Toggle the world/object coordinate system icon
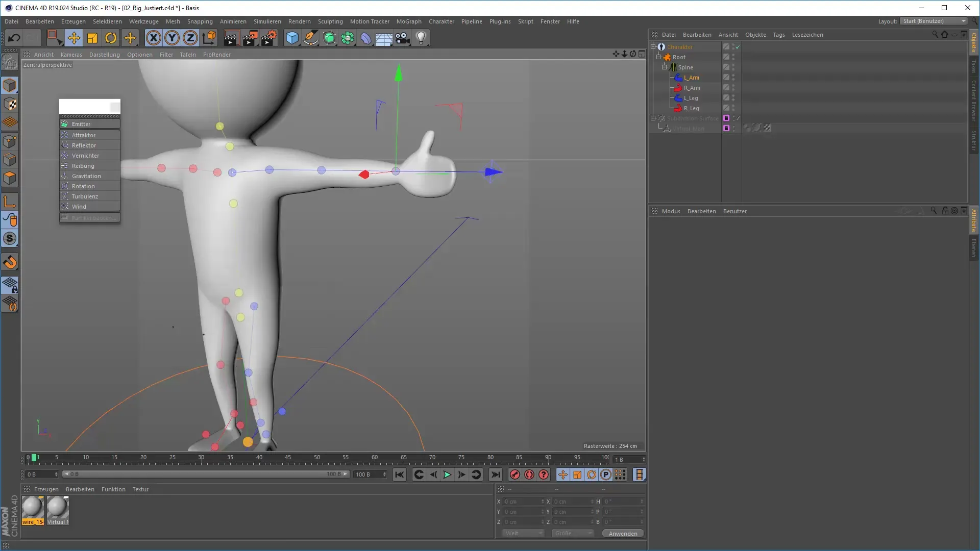 209,38
